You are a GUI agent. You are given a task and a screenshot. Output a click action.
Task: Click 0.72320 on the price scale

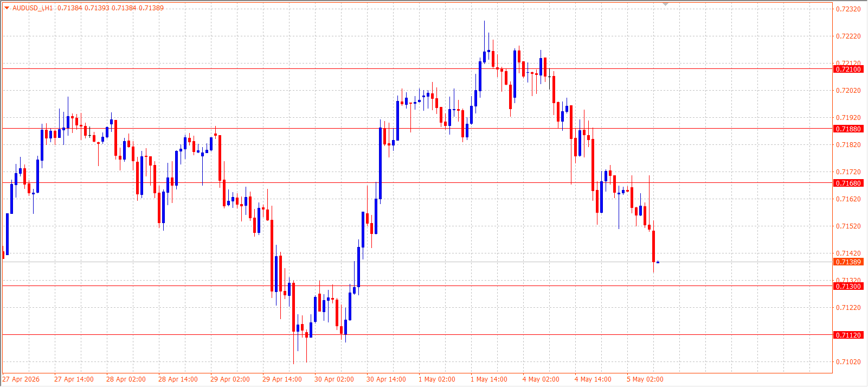(848, 9)
